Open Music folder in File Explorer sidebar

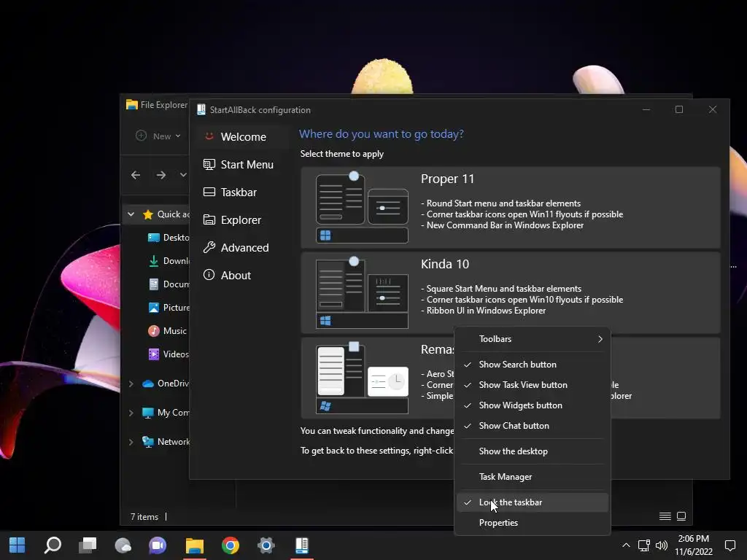click(x=167, y=331)
